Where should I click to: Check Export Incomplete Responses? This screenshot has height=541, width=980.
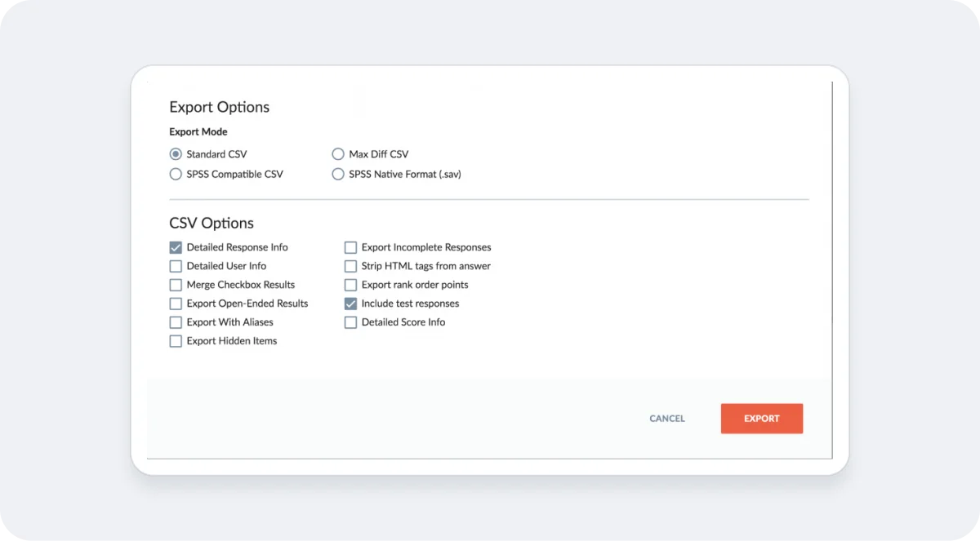[x=350, y=247]
